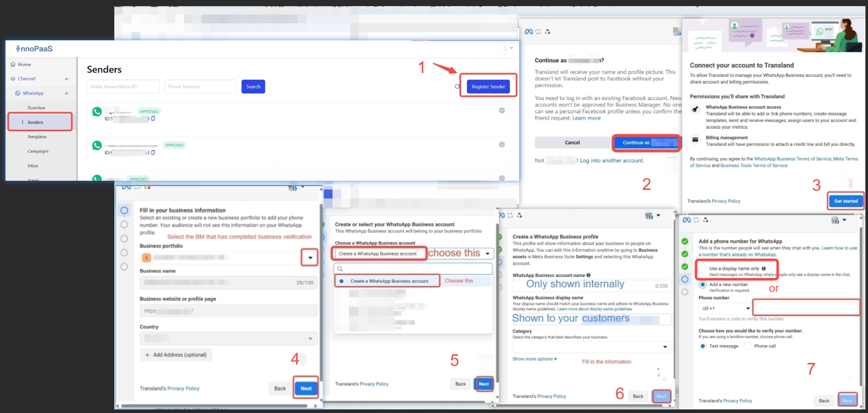Viewport: 868px width, 413px height.
Task: Open Templates in the sidebar
Action: [x=37, y=137]
